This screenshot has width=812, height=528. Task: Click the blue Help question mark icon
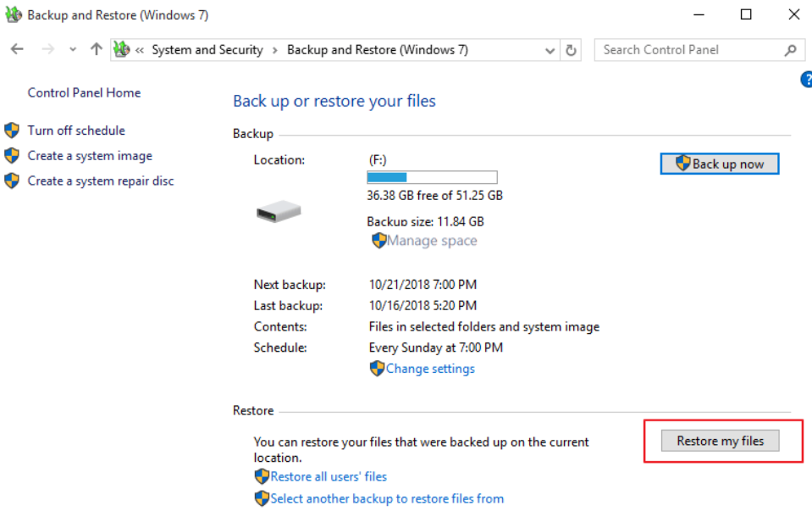(805, 80)
